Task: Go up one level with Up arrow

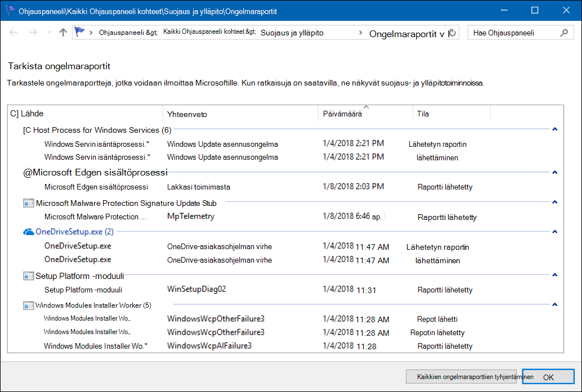Action: click(x=63, y=33)
